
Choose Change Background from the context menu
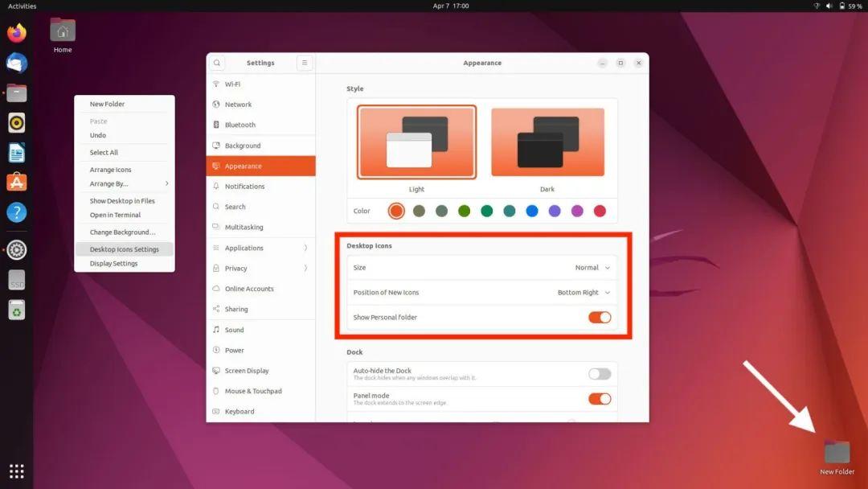click(x=123, y=232)
